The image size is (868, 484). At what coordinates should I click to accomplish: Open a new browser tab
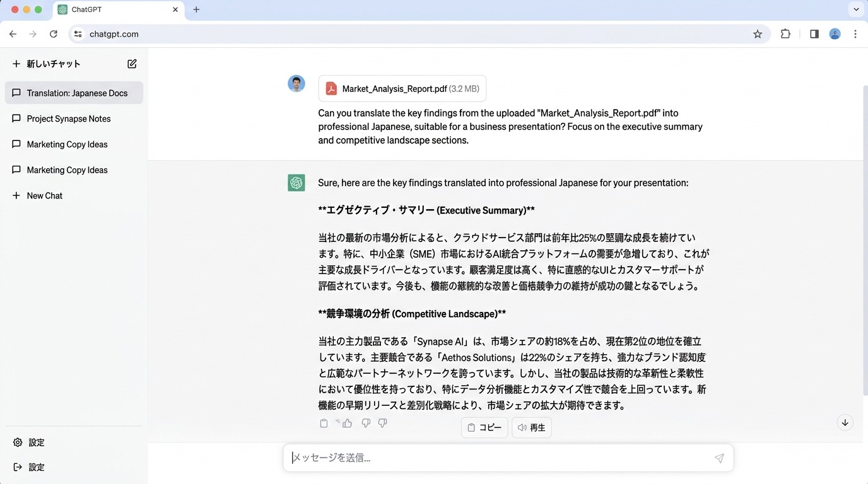coord(196,9)
